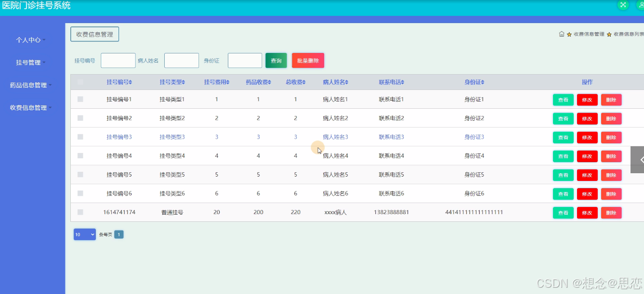This screenshot has width=644, height=294.
Task: Expand the 挂号管理 sidebar menu
Action: pyautogui.click(x=31, y=63)
